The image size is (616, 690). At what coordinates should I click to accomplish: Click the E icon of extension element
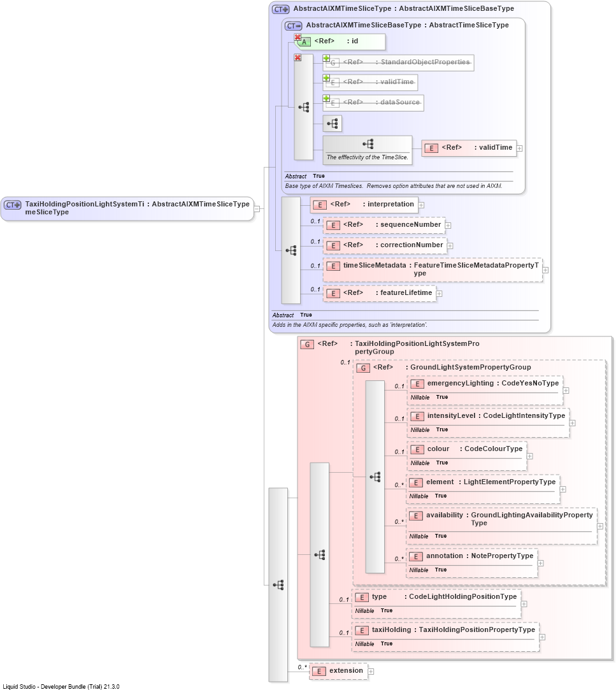coord(319,671)
